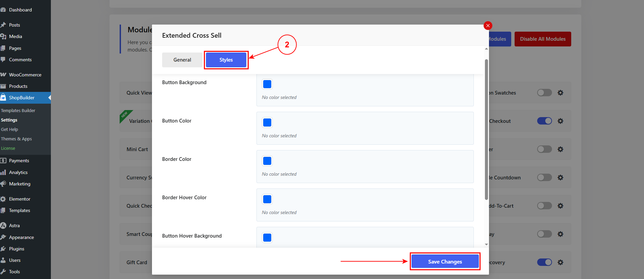Click the Users icon in sidebar
The width and height of the screenshot is (644, 279).
click(x=3, y=260)
